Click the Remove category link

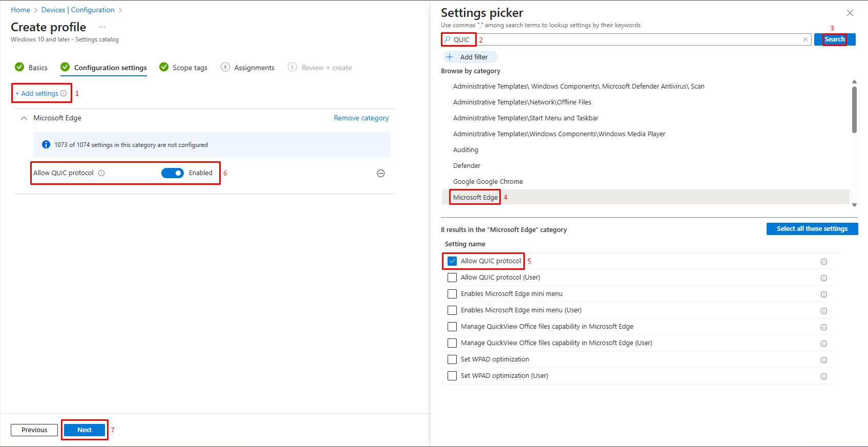pyautogui.click(x=361, y=118)
